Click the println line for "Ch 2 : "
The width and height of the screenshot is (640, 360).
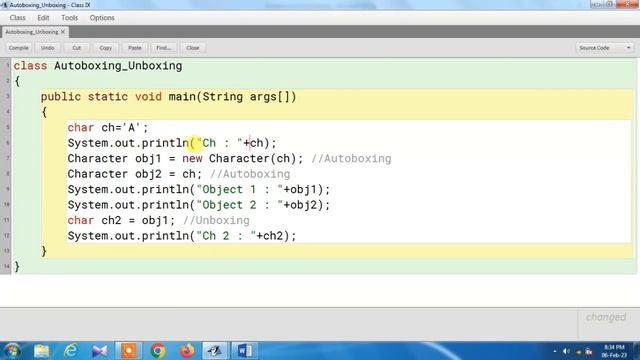point(182,236)
